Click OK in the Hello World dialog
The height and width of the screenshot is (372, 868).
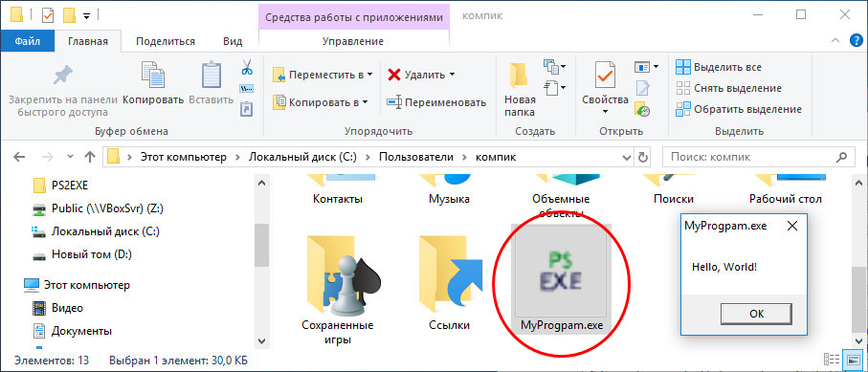coord(757,314)
